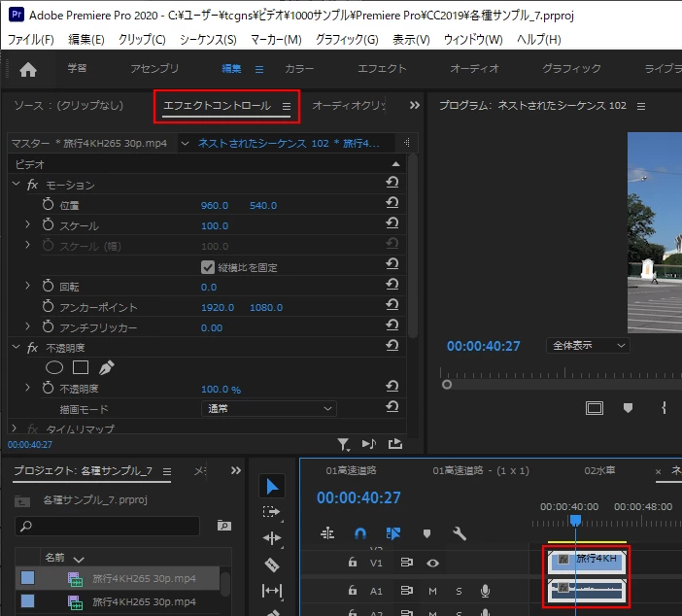682x616 pixels.
Task: Click the export frame icon in effect controls
Action: (395, 444)
